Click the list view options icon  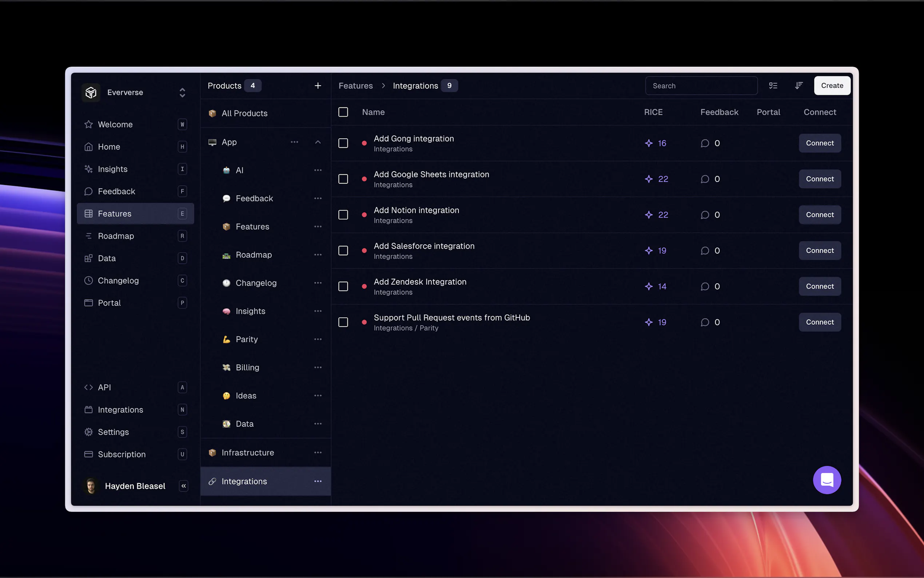click(773, 86)
